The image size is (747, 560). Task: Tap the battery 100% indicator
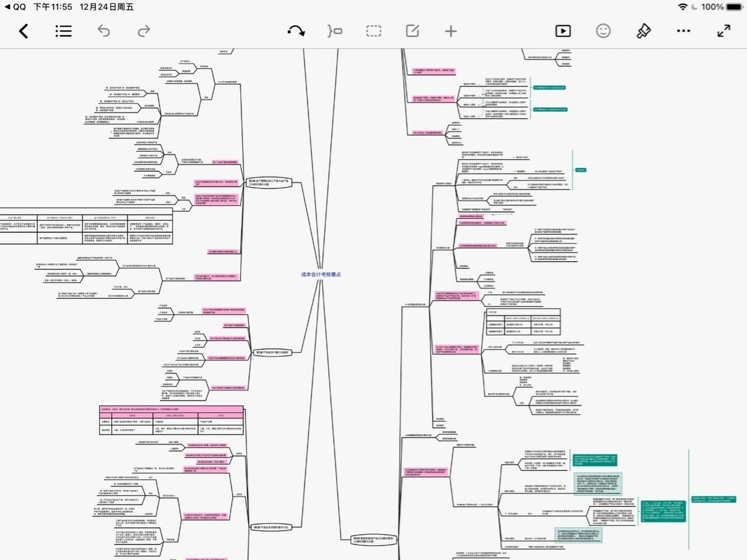722,7
